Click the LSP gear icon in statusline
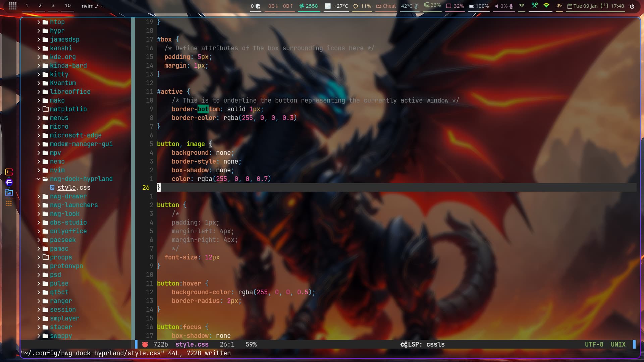This screenshot has height=362, width=644. [404, 345]
